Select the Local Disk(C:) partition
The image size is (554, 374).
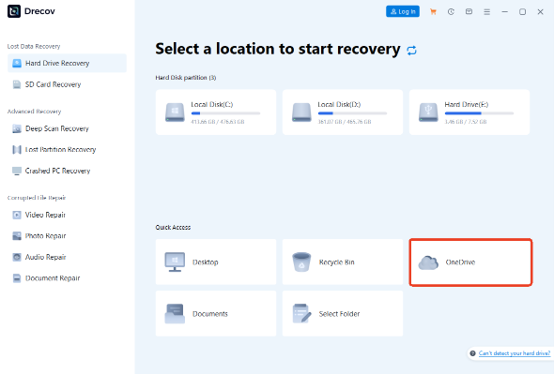point(216,112)
